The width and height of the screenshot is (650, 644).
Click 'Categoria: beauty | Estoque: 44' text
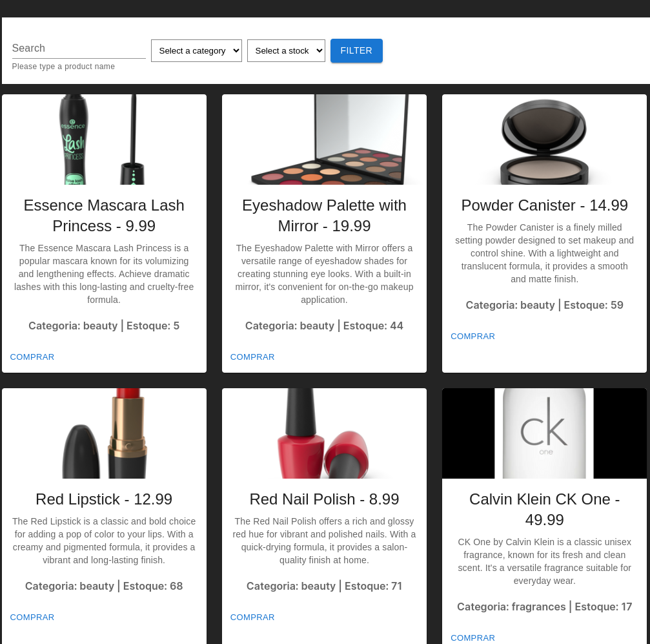click(x=324, y=326)
